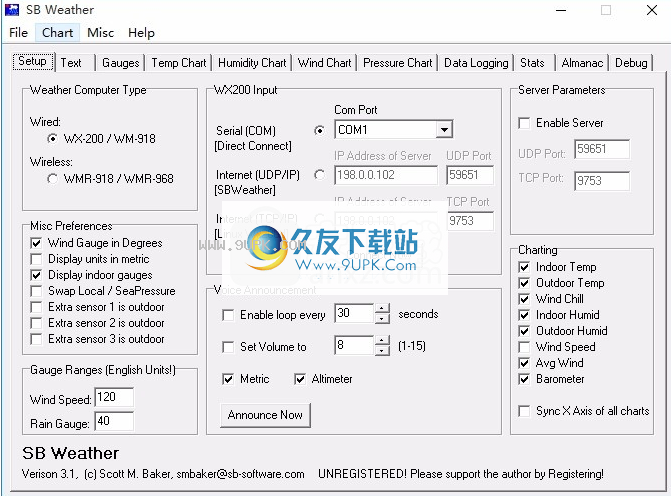This screenshot has height=496, width=671.
Task: Click the WX200 Input UDP Port field
Action: [469, 175]
